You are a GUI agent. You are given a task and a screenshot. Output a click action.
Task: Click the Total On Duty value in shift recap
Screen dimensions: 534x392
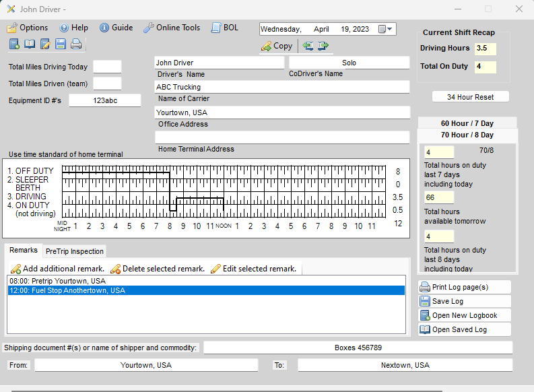point(486,67)
